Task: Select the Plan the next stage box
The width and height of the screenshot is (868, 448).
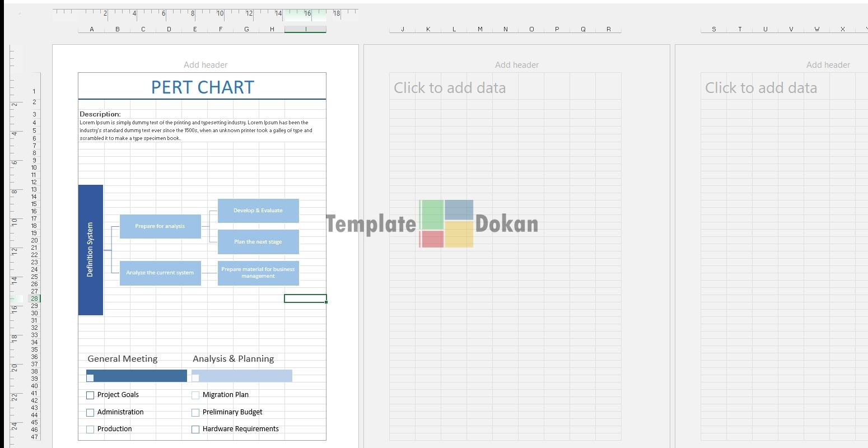Action: click(x=258, y=242)
